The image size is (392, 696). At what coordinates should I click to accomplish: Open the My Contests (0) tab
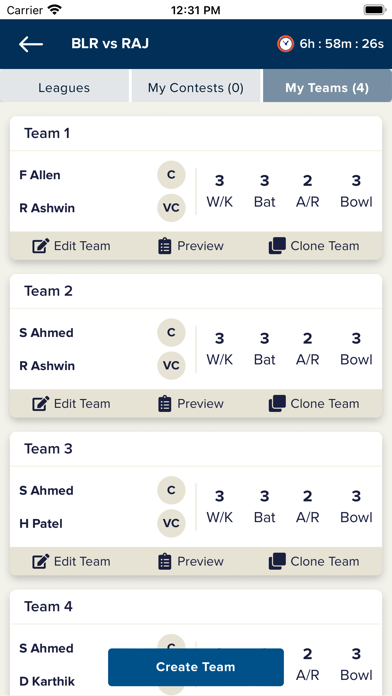point(196,87)
